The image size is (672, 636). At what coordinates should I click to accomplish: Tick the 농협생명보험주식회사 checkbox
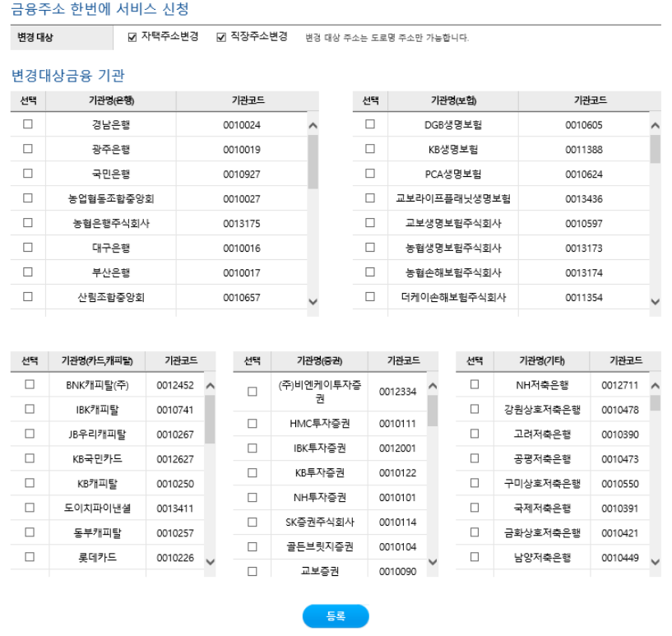click(370, 248)
